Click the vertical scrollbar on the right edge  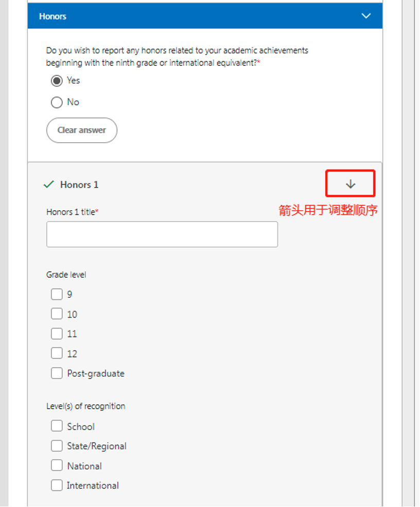pyautogui.click(x=409, y=258)
